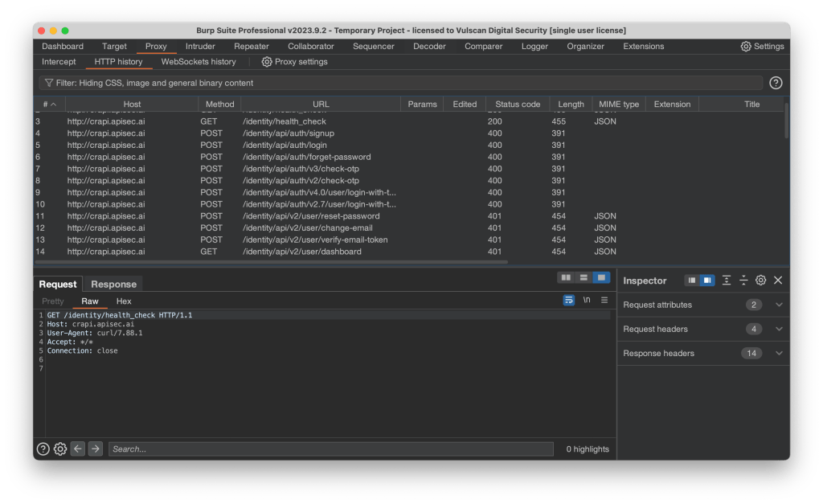Switch editor to Pretty view
The width and height of the screenshot is (823, 504).
tap(52, 301)
